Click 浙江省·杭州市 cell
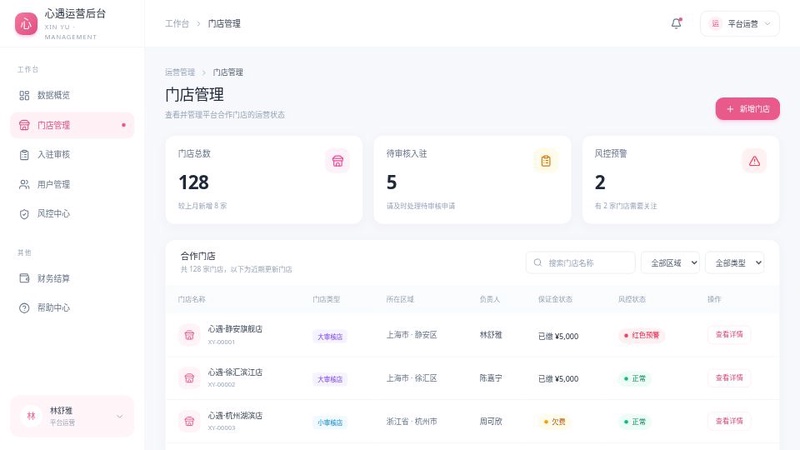This screenshot has height=450, width=800. (411, 422)
